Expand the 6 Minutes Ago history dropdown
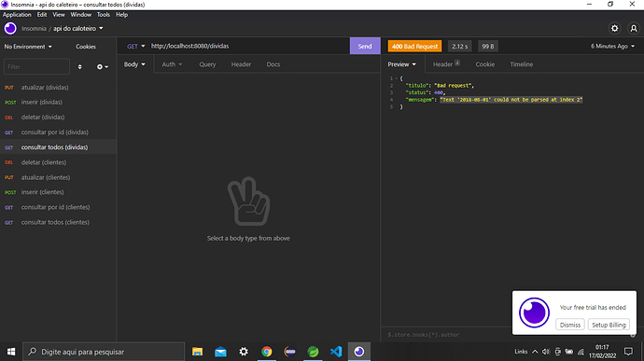This screenshot has width=644, height=361. coord(612,46)
